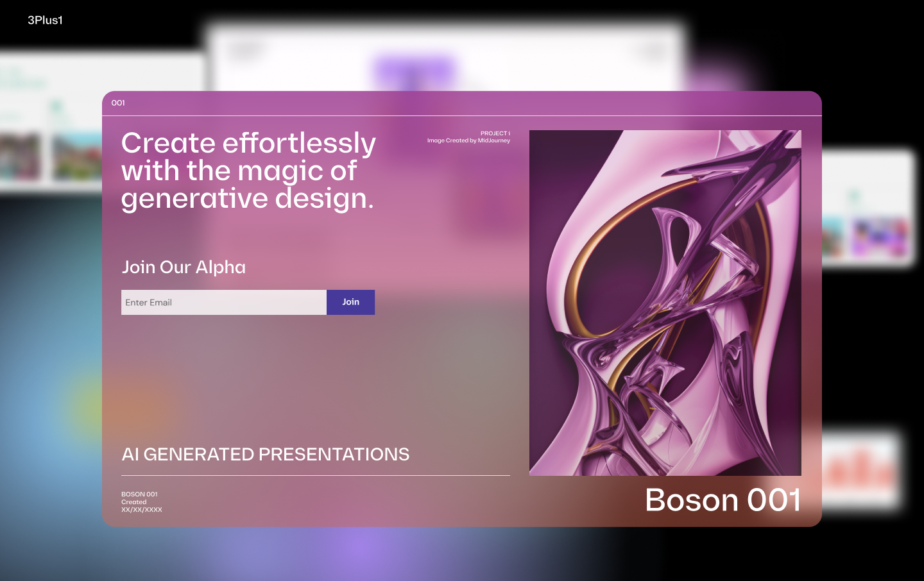Select the purple abstract artwork image
Image resolution: width=924 pixels, height=581 pixels.
click(x=665, y=303)
